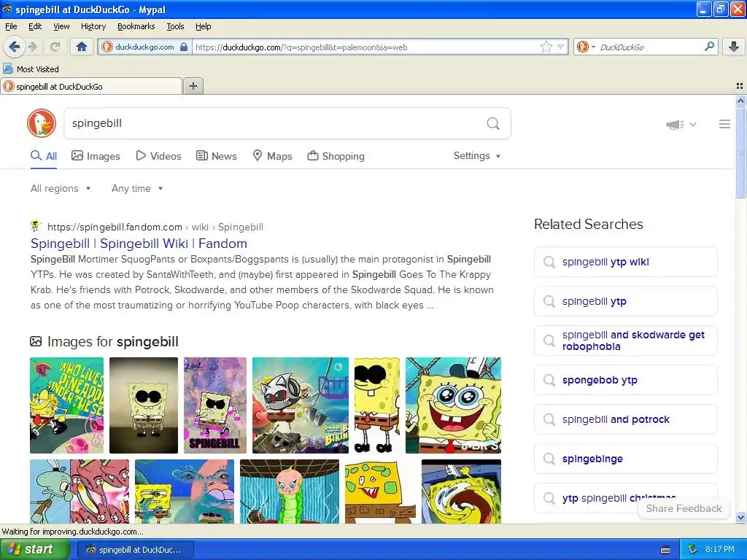Click the Share Feedback button
The height and width of the screenshot is (560, 747).
pos(684,508)
